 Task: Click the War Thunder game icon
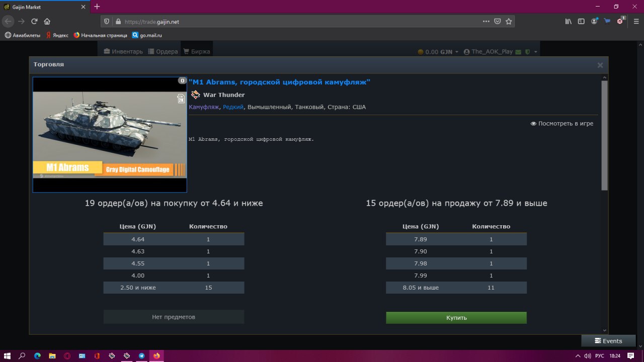tap(196, 95)
